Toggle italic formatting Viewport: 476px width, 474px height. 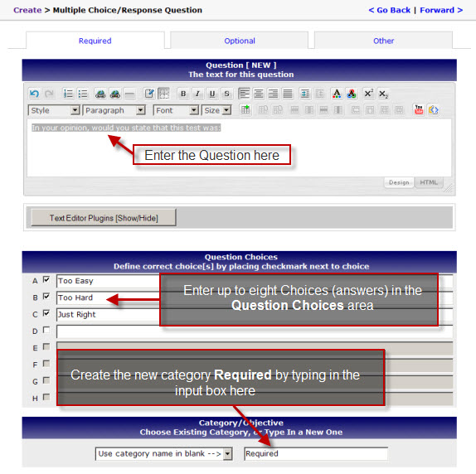pos(197,94)
